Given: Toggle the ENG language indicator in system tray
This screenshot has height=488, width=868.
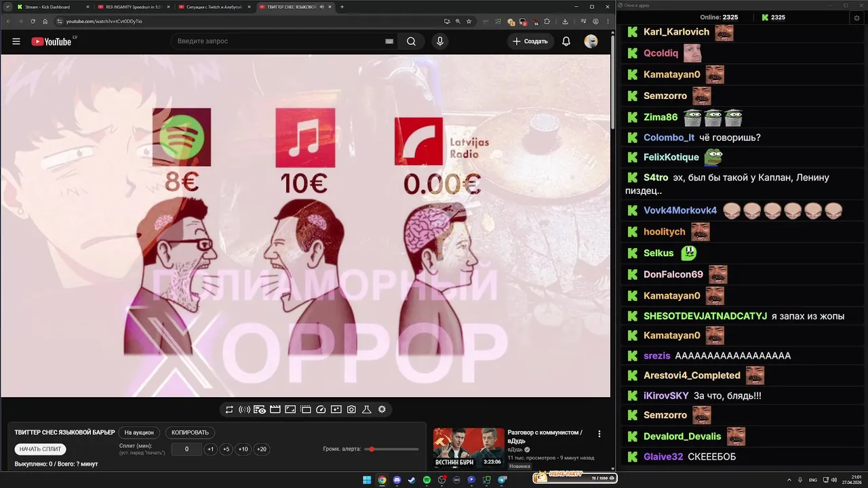Looking at the screenshot, I should 813,480.
